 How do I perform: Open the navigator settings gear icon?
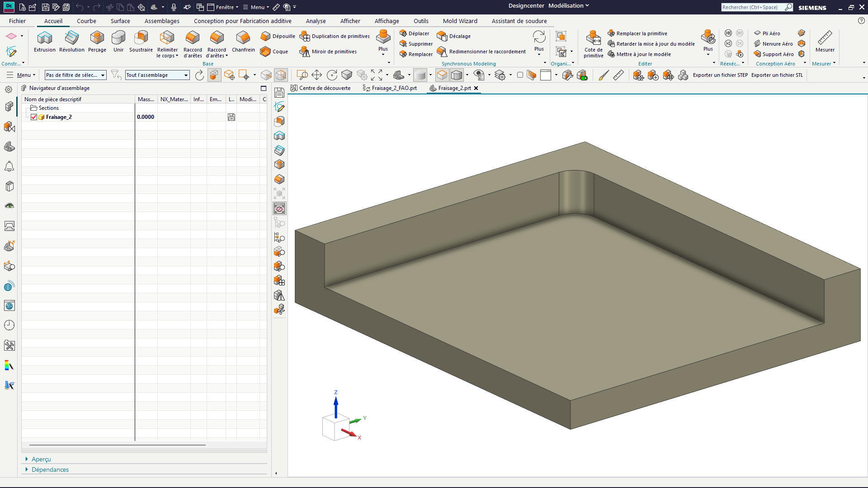pos(9,89)
